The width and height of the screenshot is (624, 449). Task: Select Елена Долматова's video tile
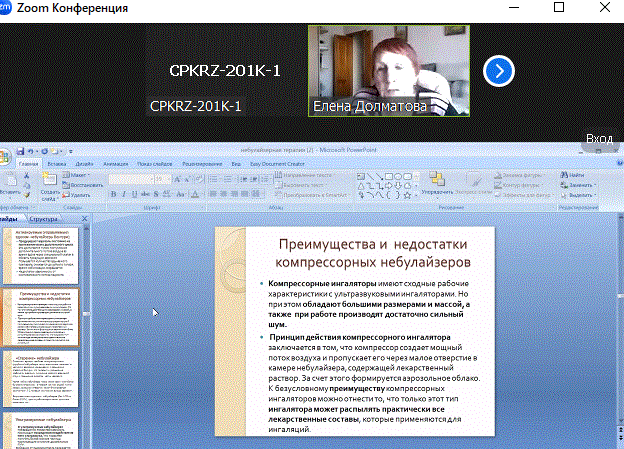pos(389,71)
